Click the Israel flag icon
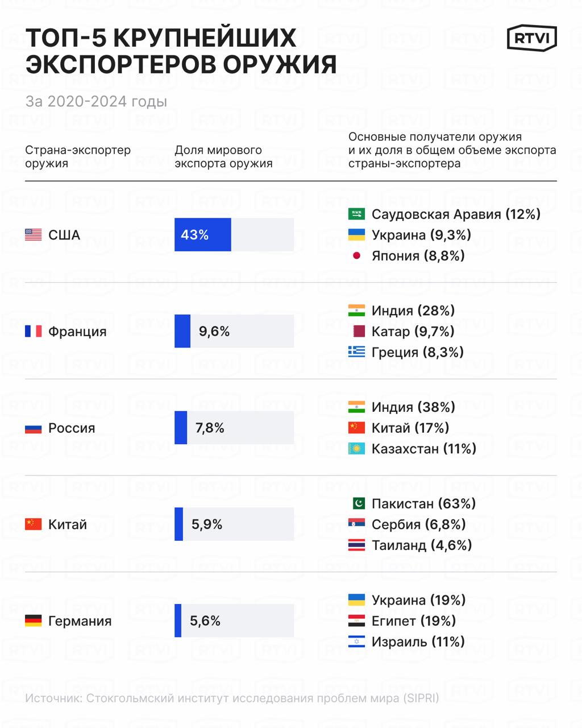The height and width of the screenshot is (728, 582). point(356,642)
